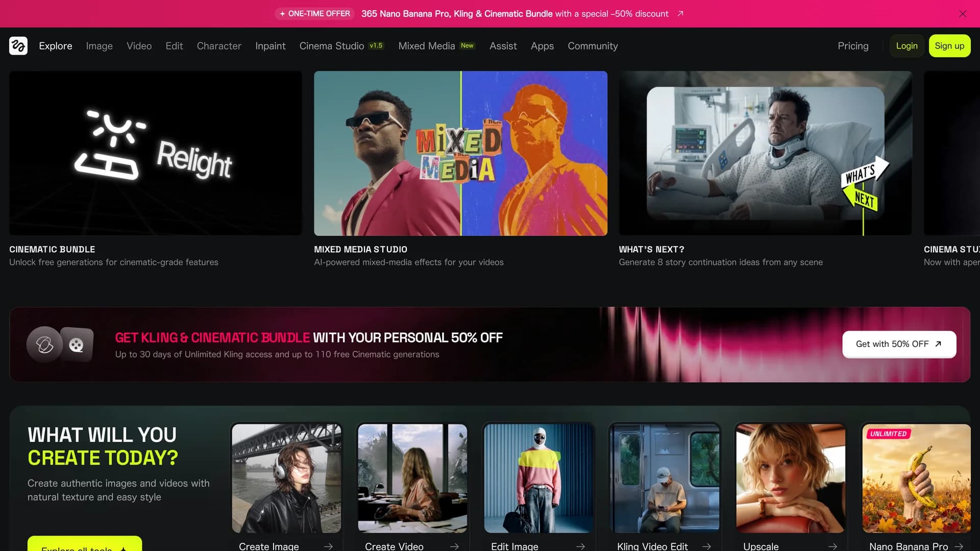
Task: Click the MIXED MEDIA STUDIO title
Action: point(360,249)
